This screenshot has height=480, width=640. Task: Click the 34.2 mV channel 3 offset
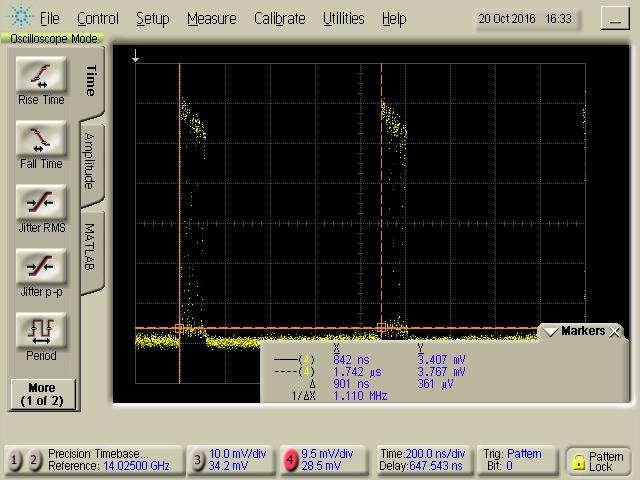coord(228,466)
